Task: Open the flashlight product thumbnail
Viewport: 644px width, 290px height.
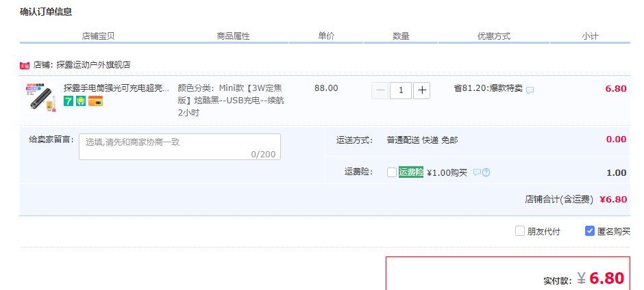Action: coord(41,97)
